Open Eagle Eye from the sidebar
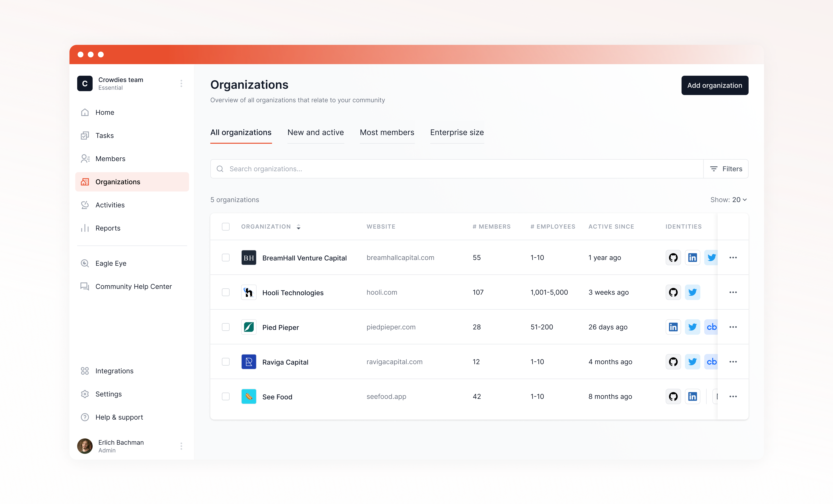 coord(111,263)
